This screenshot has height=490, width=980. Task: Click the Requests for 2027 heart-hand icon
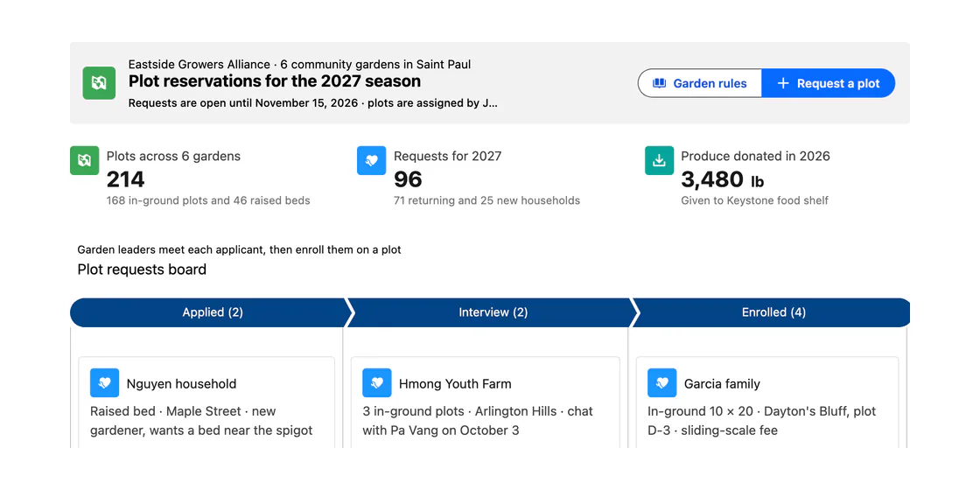click(x=371, y=161)
